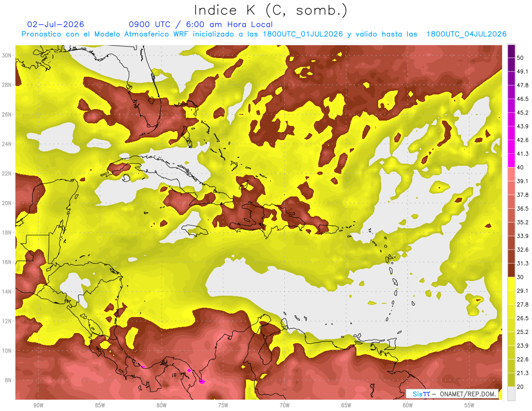532x411 pixels.
Task: Click the legend value '49.1'
Action: click(x=522, y=71)
